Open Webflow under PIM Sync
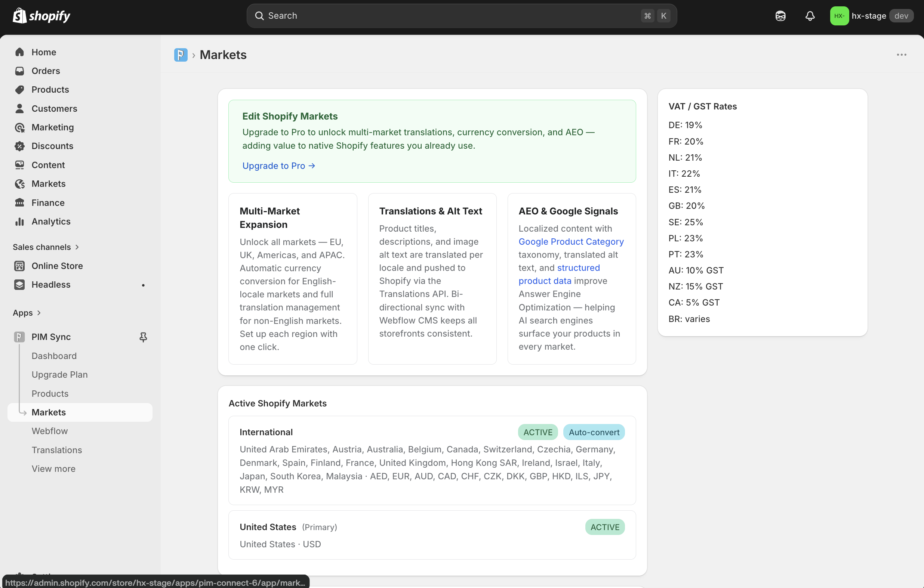The image size is (924, 588). pos(49,431)
